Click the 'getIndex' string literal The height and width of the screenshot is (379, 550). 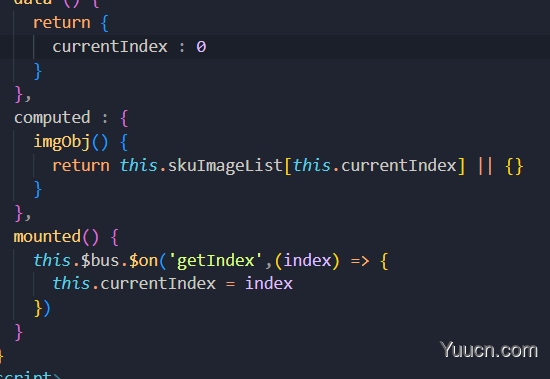(x=215, y=260)
